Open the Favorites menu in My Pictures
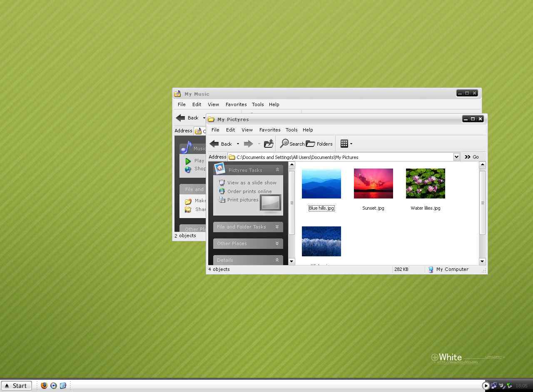This screenshot has height=392, width=533. [x=270, y=130]
